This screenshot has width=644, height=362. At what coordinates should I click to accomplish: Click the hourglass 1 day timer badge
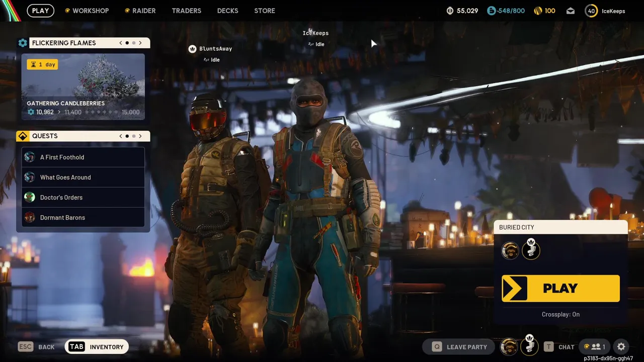click(43, 64)
